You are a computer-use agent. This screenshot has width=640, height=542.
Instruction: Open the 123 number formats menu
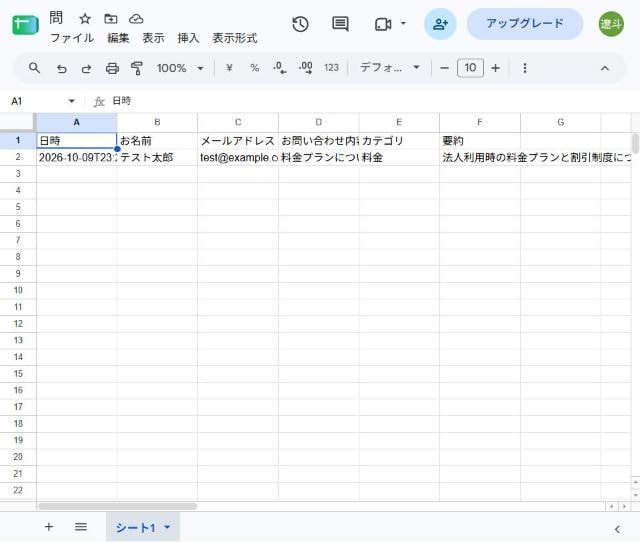331,68
